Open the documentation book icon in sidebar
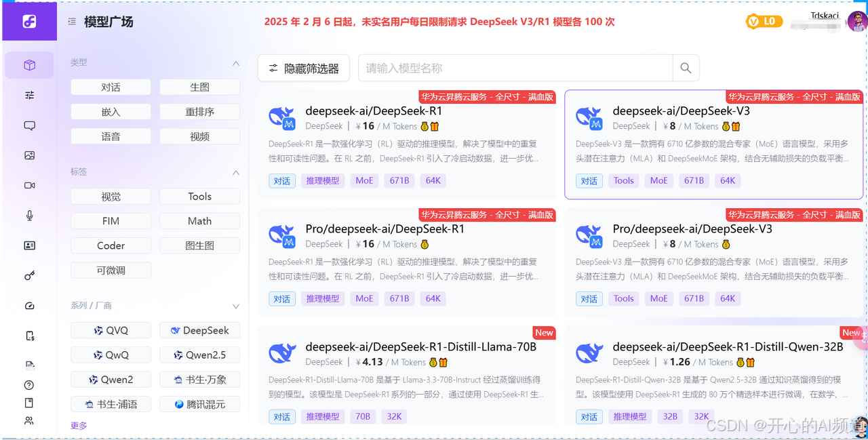Image resolution: width=868 pixels, height=440 pixels. click(x=28, y=403)
